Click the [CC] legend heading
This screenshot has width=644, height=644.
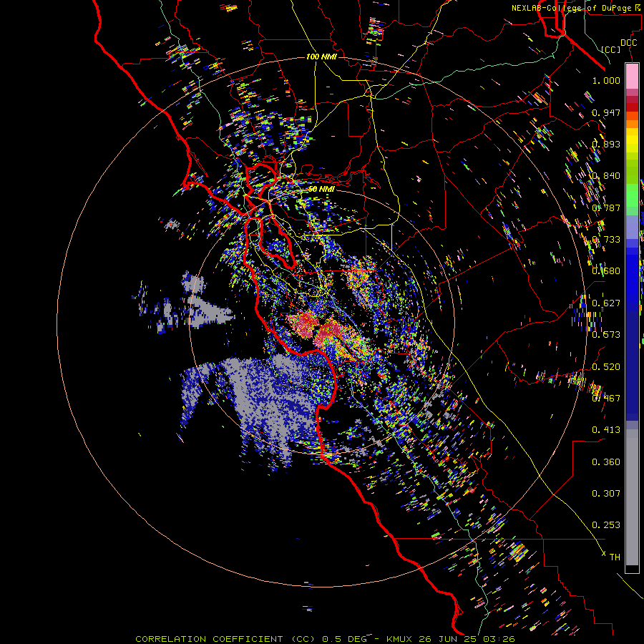611,49
